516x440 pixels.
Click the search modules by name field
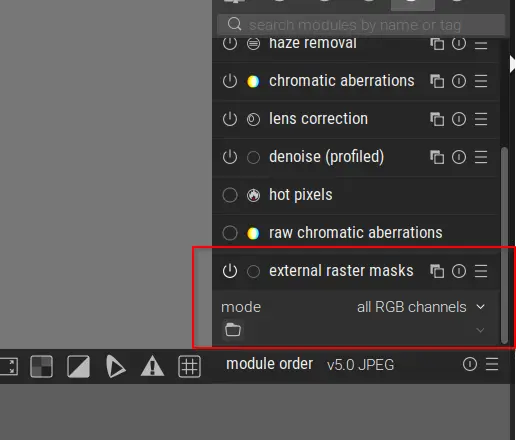click(361, 25)
